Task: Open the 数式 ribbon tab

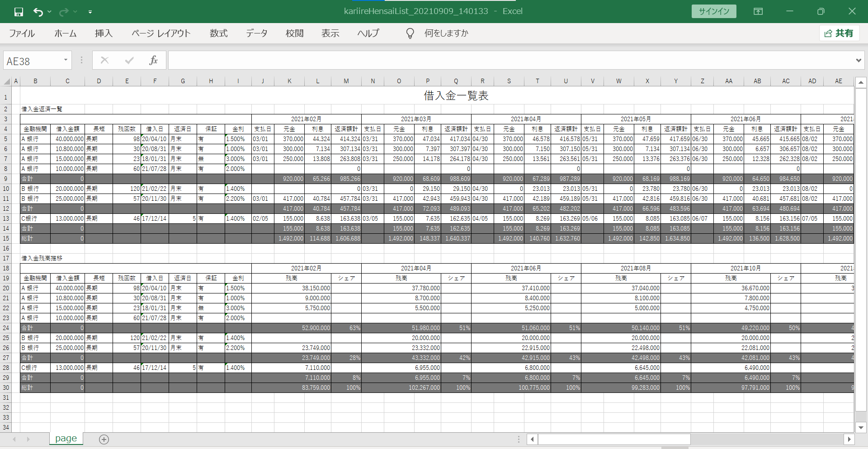Action: coord(218,33)
